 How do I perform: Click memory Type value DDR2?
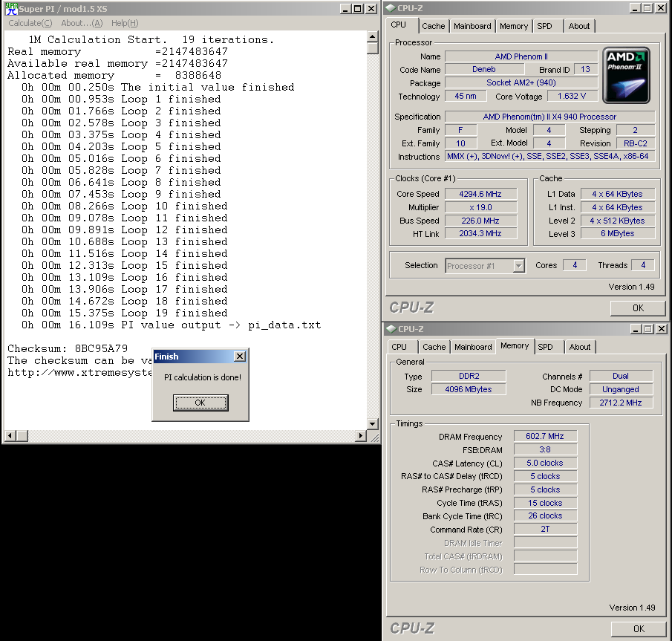(469, 376)
